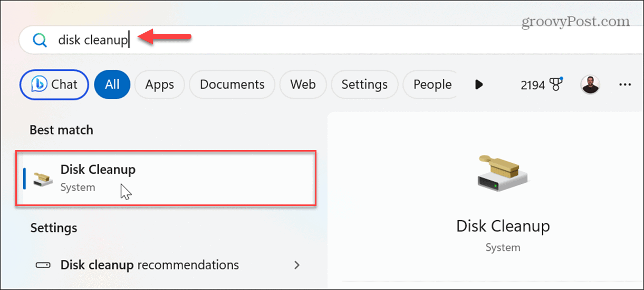Image resolution: width=644 pixels, height=290 pixels.
Task: Filter results by People
Action: [431, 85]
